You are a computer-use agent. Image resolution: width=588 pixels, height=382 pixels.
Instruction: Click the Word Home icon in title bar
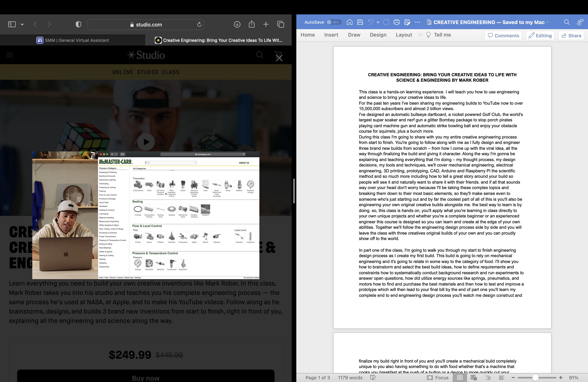[x=349, y=22]
